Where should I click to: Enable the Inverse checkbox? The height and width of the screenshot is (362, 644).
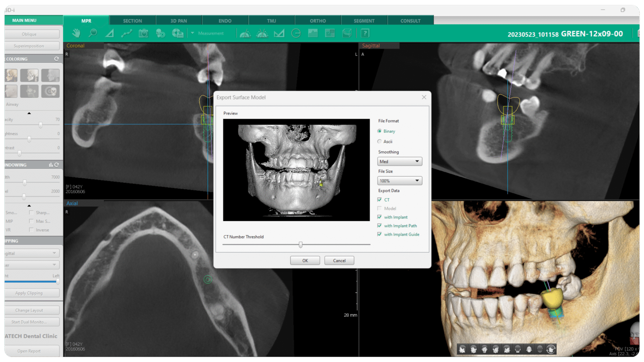point(31,230)
